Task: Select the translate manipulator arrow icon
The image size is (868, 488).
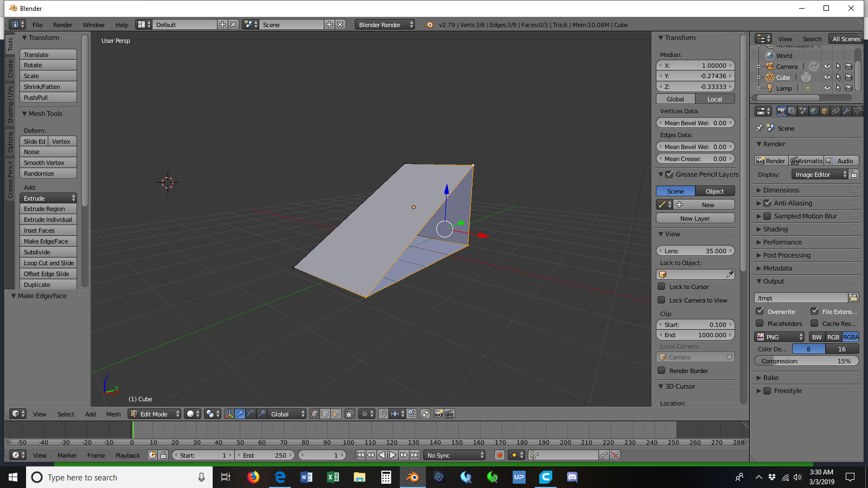Action: coord(240,414)
